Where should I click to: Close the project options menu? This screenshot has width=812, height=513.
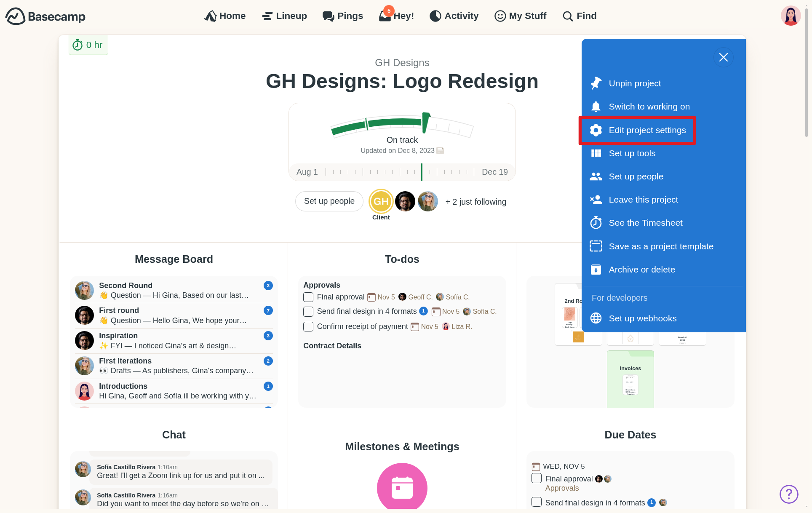723,57
